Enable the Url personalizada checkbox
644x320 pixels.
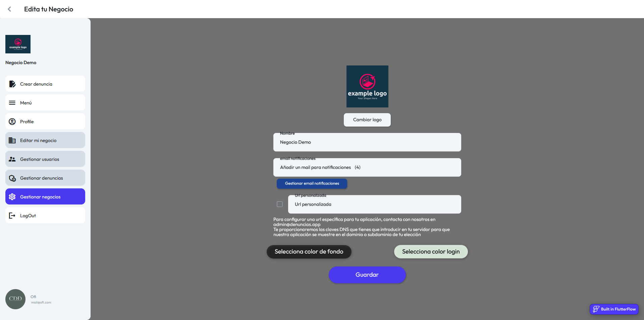point(280,204)
